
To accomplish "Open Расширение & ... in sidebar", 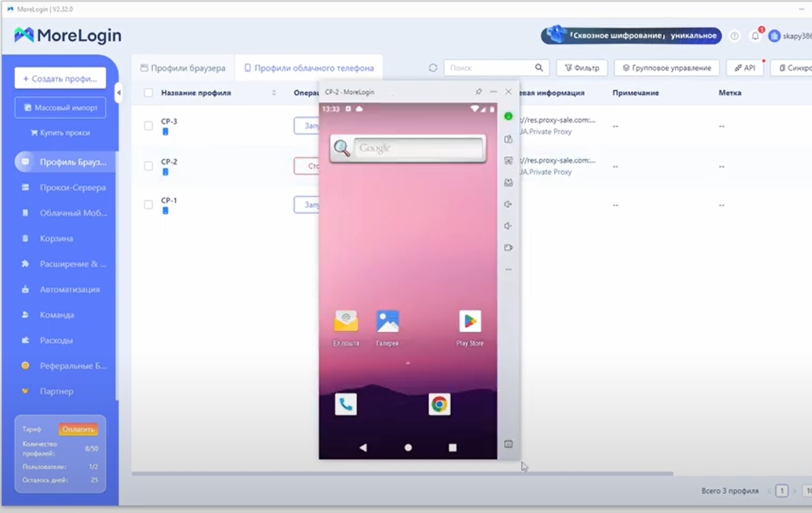I will click(65, 263).
